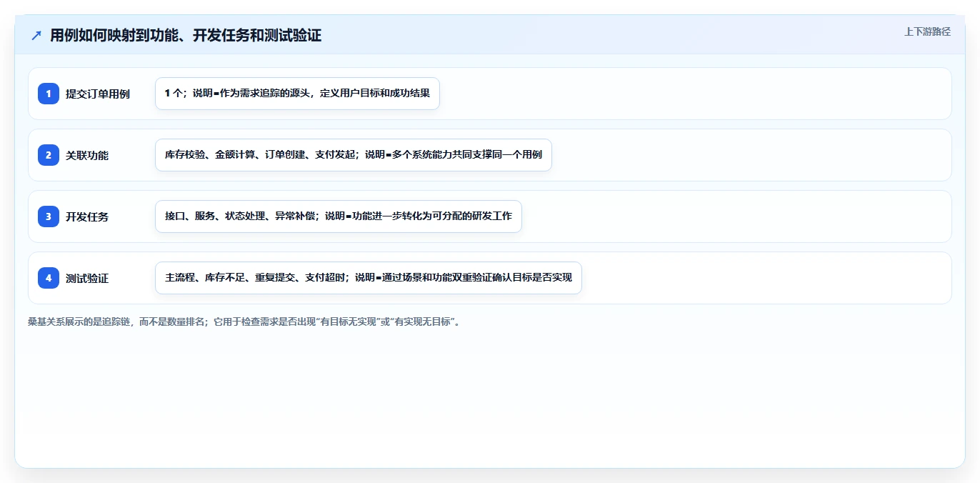Click the arrow icon beside the title

point(36,35)
